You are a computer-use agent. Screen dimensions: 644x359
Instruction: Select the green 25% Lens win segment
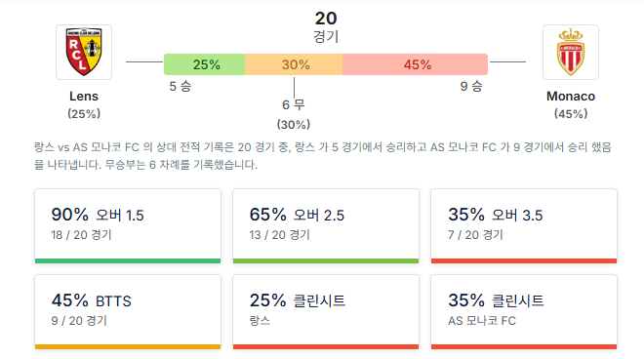pyautogui.click(x=205, y=64)
